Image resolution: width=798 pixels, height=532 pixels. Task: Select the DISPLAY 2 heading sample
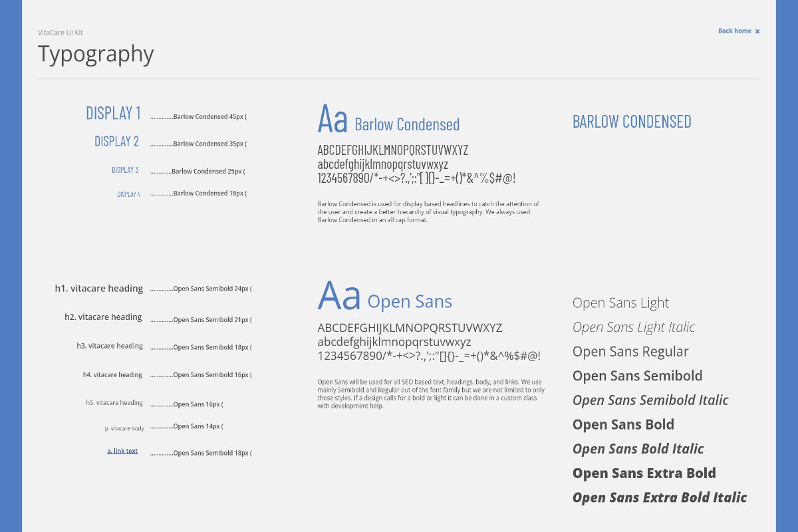pos(116,142)
